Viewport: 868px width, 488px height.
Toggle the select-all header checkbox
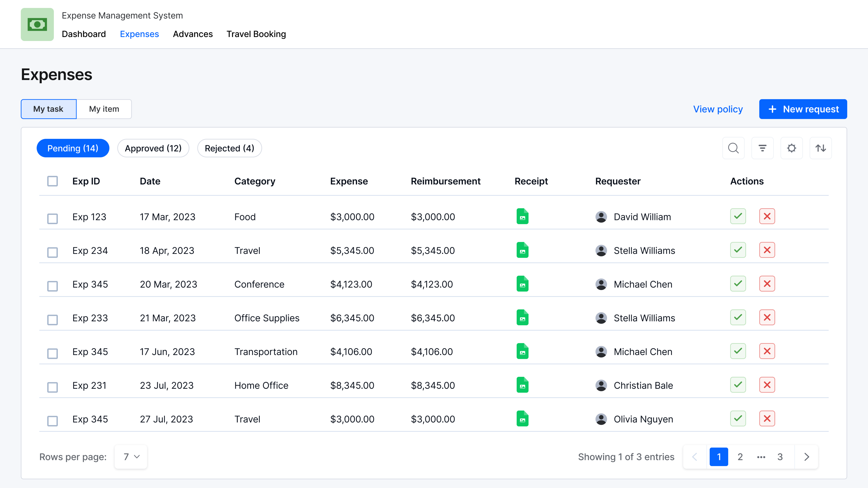tap(53, 181)
